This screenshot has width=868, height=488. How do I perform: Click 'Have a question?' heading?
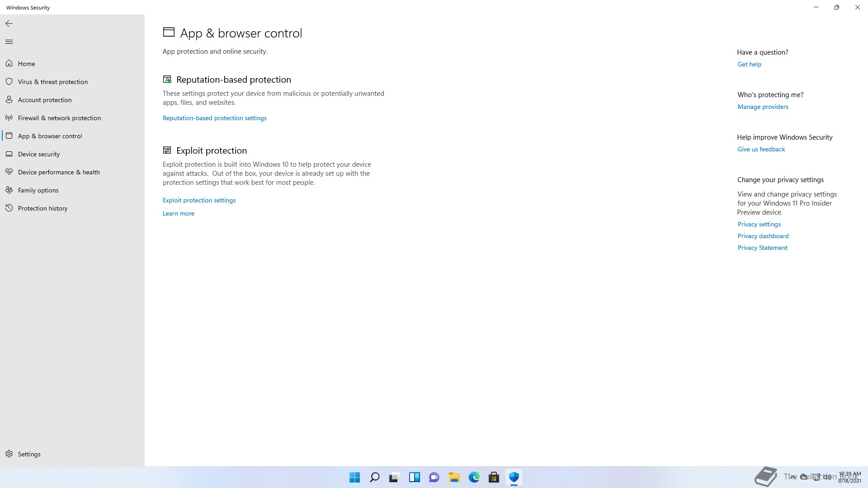(763, 52)
